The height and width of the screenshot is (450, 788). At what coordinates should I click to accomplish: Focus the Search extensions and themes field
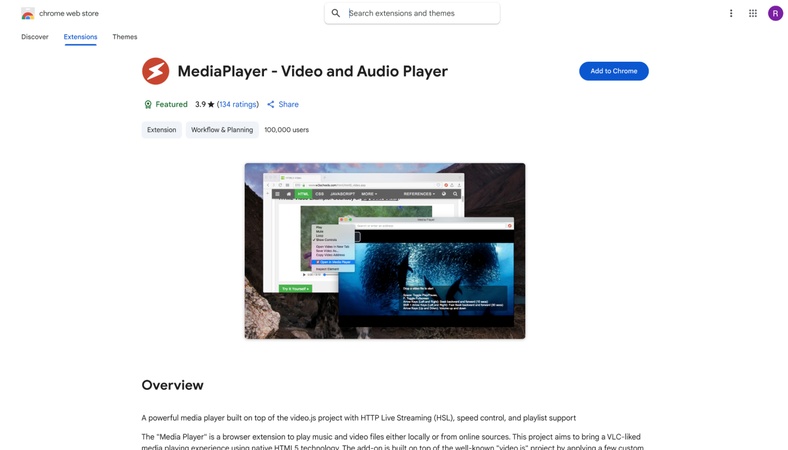(412, 13)
